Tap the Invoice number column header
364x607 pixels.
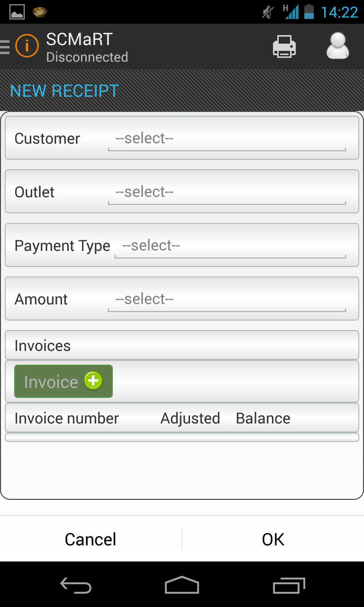click(67, 418)
